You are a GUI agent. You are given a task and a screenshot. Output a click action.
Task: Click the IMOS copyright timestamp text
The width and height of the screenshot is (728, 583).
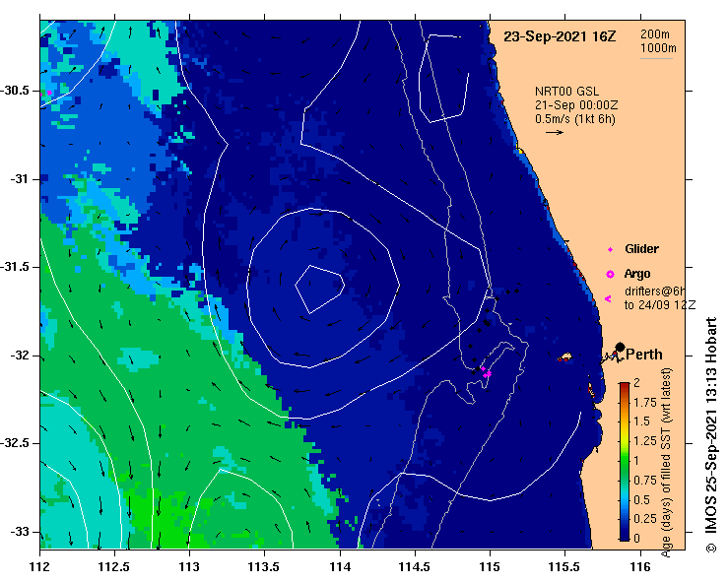click(711, 435)
